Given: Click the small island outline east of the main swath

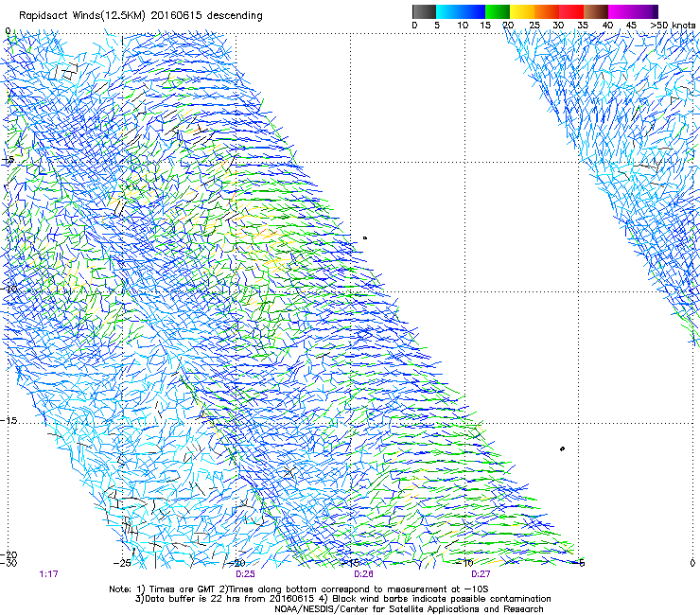Looking at the screenshot, I should pyautogui.click(x=365, y=238).
